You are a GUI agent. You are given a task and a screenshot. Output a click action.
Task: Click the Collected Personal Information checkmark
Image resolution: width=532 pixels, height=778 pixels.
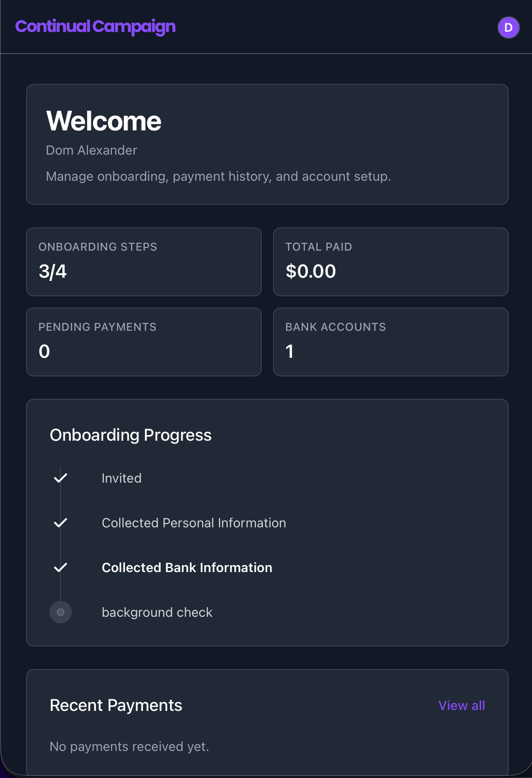tap(60, 523)
